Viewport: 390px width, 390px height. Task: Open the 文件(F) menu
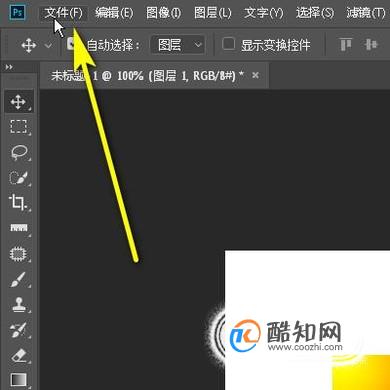coord(64,13)
